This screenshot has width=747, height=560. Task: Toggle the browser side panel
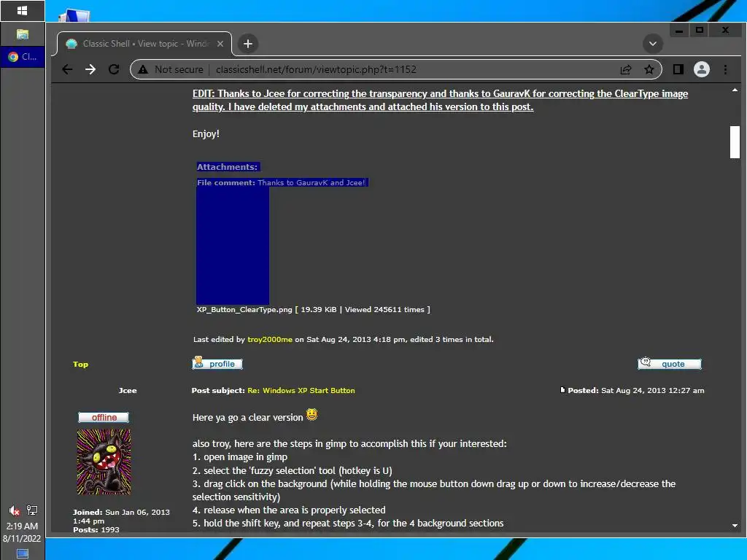point(678,69)
